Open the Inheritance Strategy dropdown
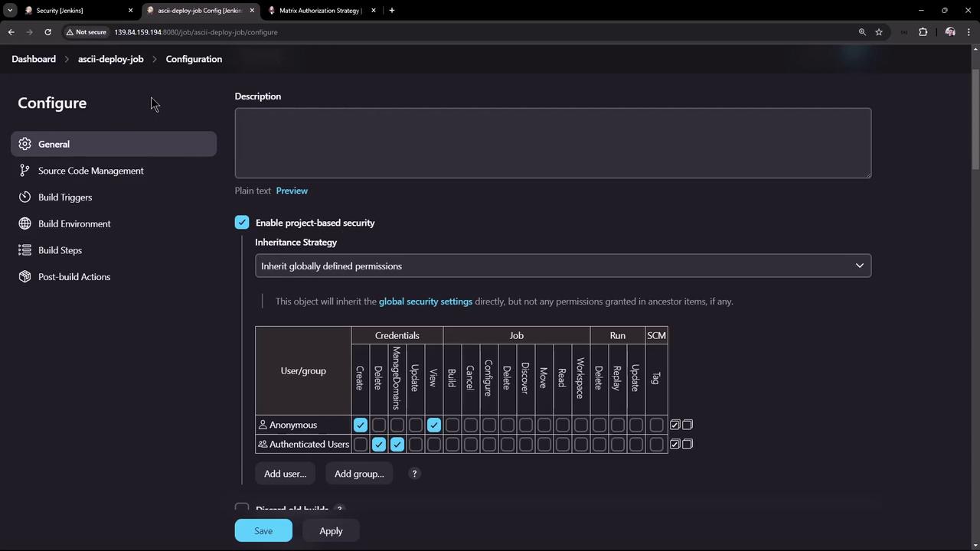Viewport: 980px width, 551px height. click(x=563, y=266)
